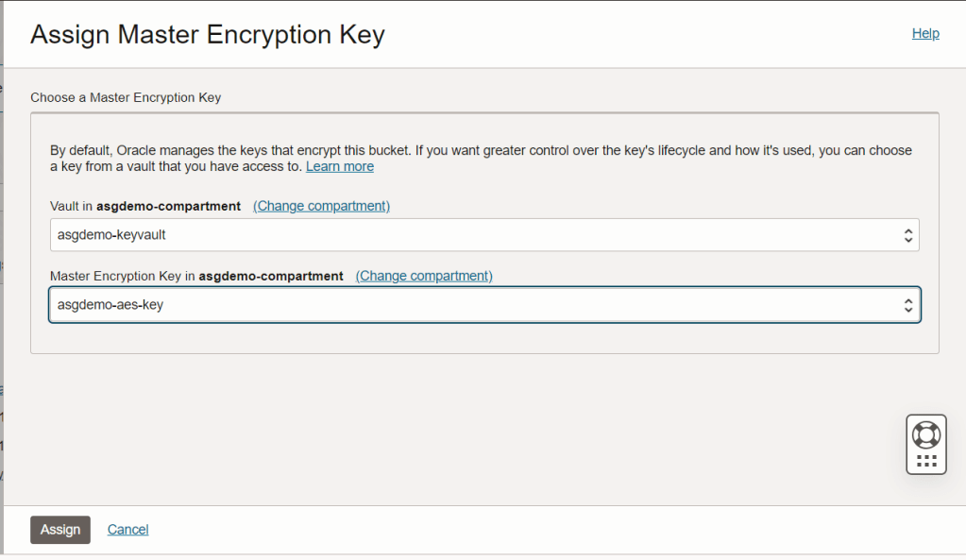Open the asgdemo-aes-key key dropdown
This screenshot has width=966, height=560.
[x=472, y=305]
